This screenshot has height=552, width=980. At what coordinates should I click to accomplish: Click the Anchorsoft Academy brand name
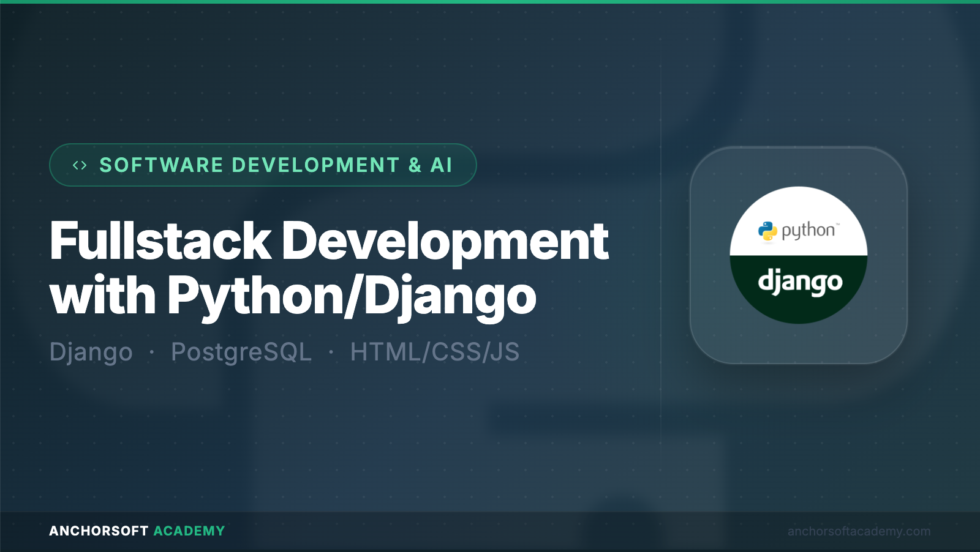137,531
